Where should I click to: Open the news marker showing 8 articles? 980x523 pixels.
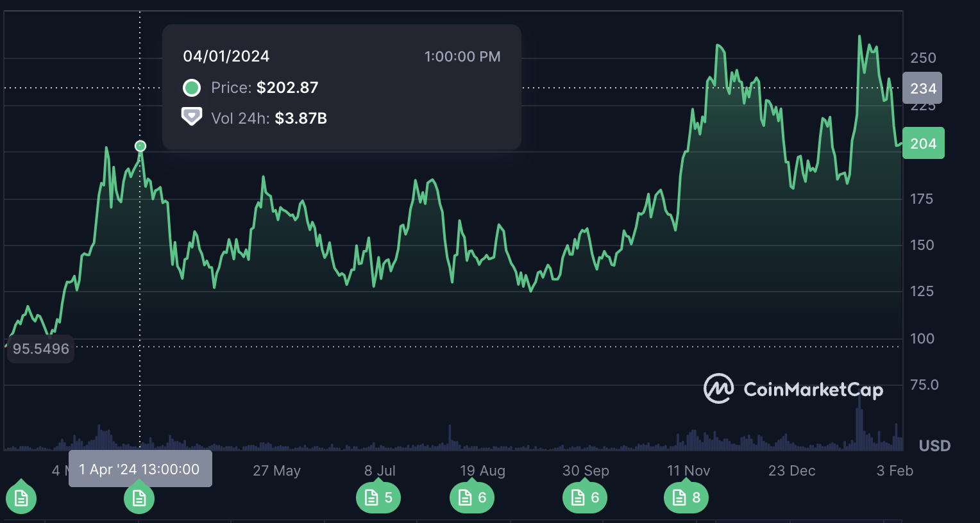click(686, 498)
